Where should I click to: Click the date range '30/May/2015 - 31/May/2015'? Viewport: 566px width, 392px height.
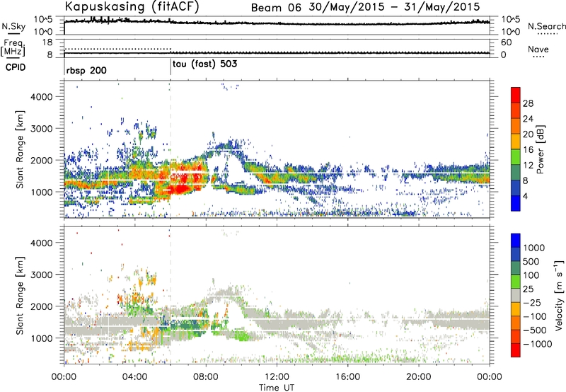pyautogui.click(x=394, y=7)
